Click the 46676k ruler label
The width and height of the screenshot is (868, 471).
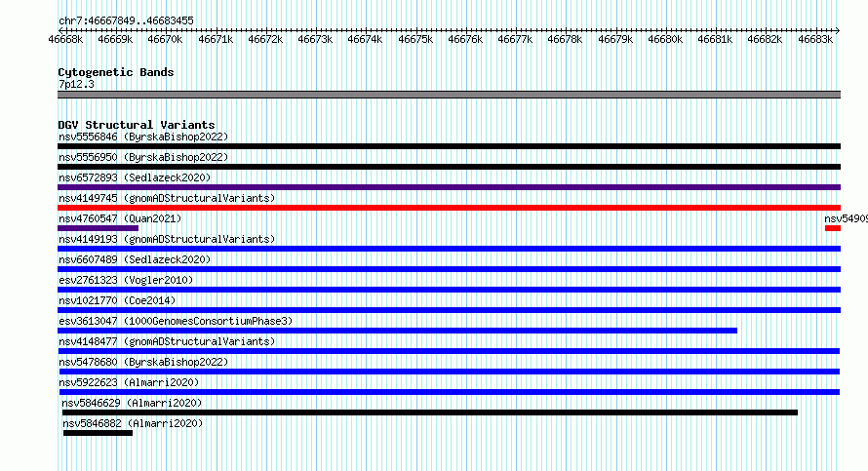pyautogui.click(x=465, y=39)
